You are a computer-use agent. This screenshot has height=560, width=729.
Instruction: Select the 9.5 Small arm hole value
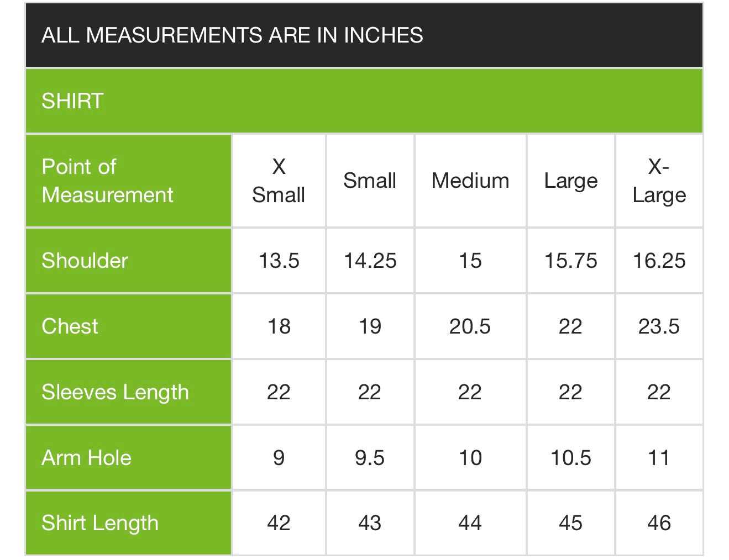tap(370, 458)
